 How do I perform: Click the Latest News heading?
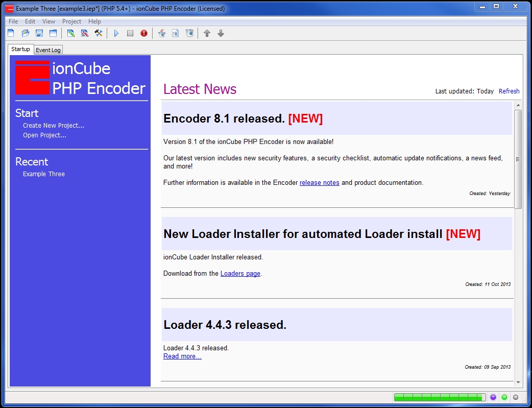[x=200, y=89]
